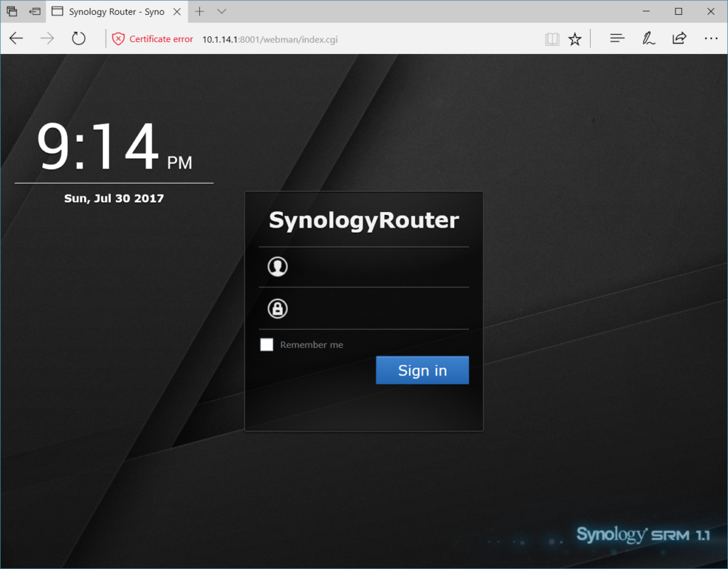Image resolution: width=728 pixels, height=569 pixels.
Task: Click the Sign in button
Action: tap(422, 370)
